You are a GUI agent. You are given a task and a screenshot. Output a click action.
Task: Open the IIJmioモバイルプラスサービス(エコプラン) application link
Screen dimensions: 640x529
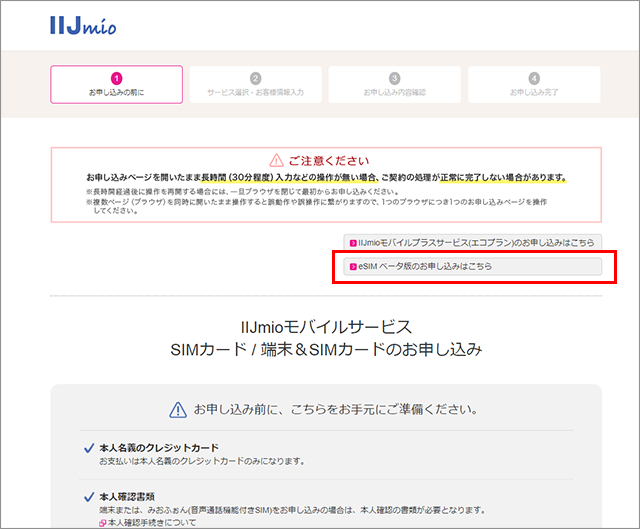472,242
